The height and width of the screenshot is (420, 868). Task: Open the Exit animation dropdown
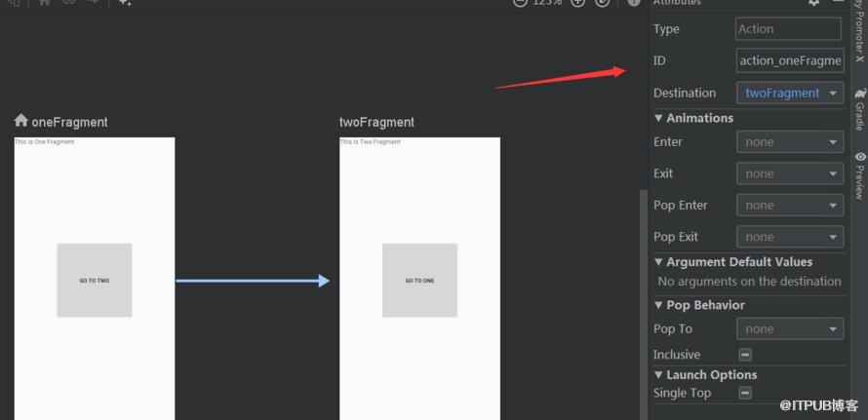pos(790,173)
